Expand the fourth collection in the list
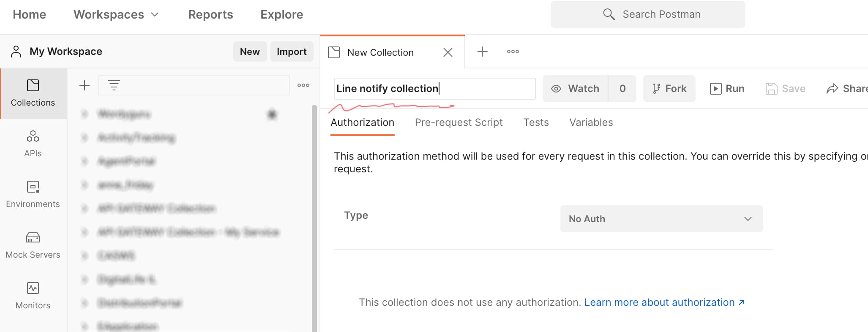868x332 pixels. [x=85, y=185]
